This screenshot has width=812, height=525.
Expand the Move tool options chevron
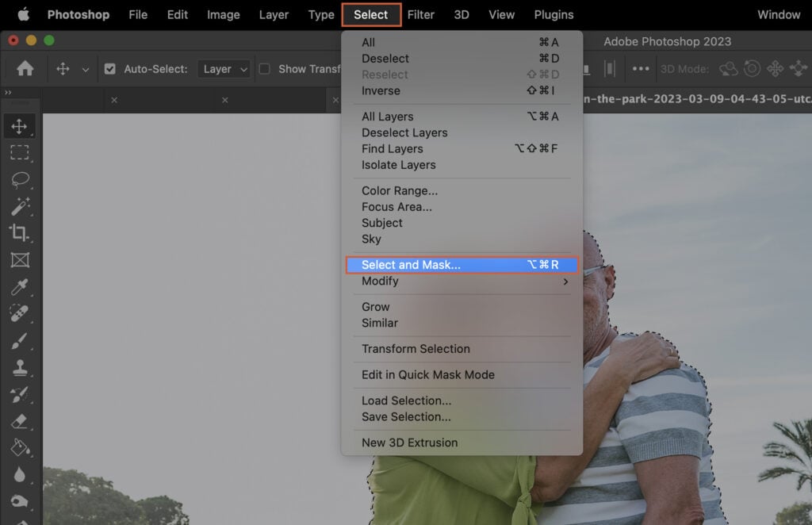[86, 69]
